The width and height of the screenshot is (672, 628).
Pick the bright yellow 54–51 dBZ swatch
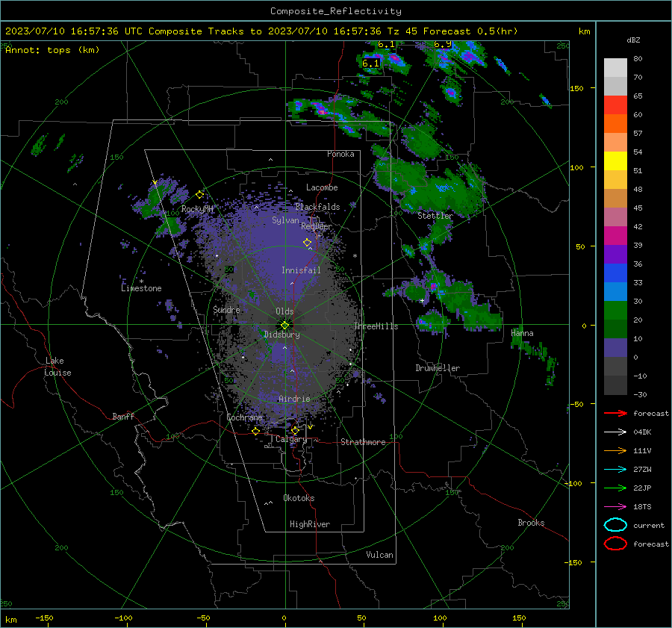tap(615, 161)
